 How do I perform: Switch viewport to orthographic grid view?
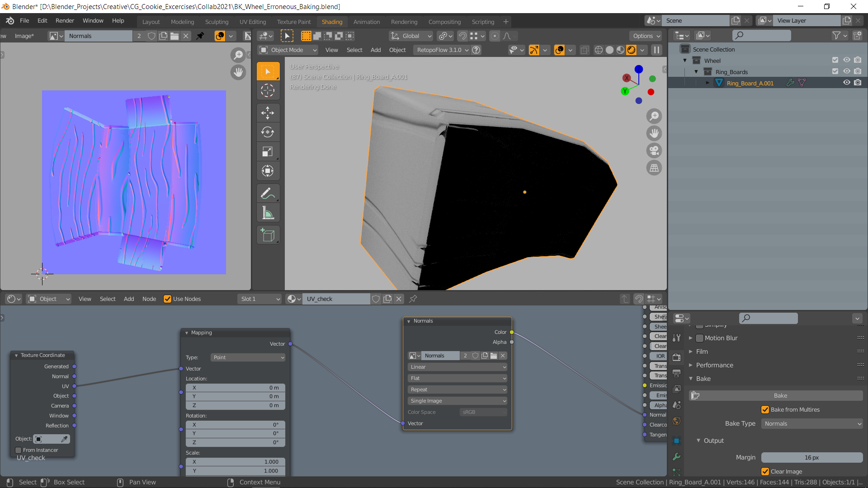654,168
